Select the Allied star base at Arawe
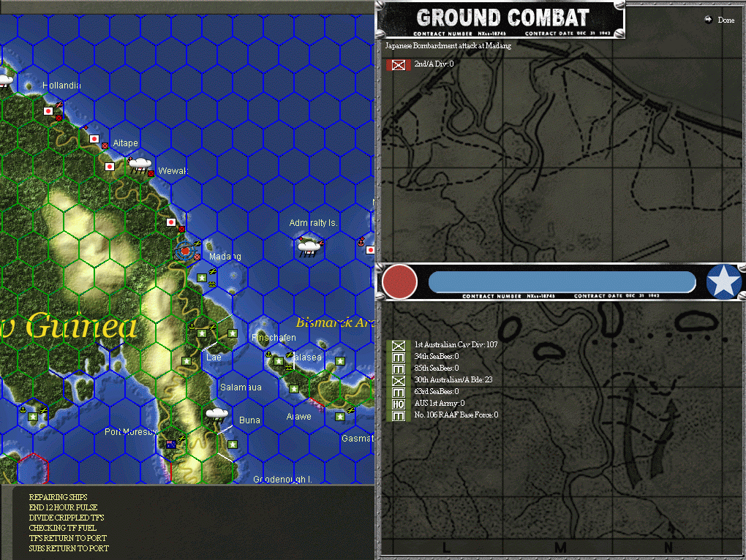Viewport: 746px width, 560px height. pyautogui.click(x=294, y=389)
